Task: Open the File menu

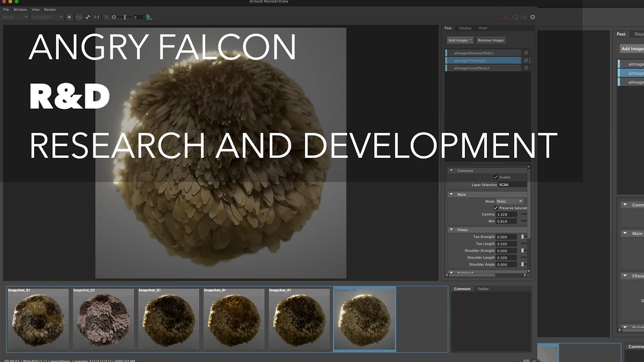Action: (x=6, y=10)
